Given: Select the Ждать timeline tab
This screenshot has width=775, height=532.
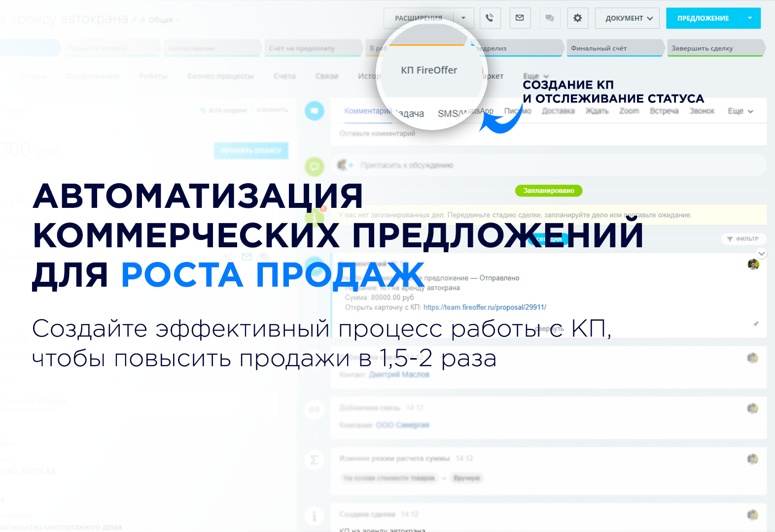Looking at the screenshot, I should [597, 111].
